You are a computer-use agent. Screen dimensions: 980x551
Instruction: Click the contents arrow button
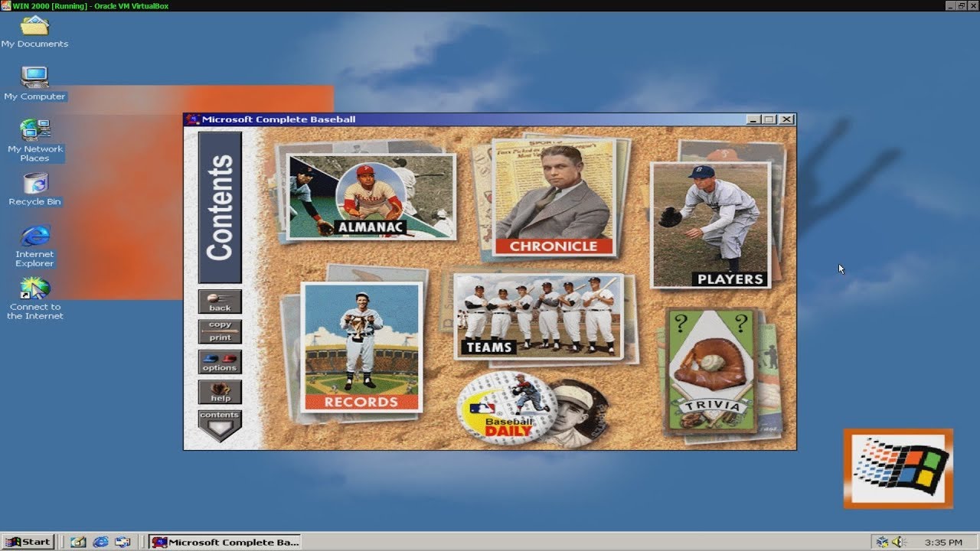(220, 425)
